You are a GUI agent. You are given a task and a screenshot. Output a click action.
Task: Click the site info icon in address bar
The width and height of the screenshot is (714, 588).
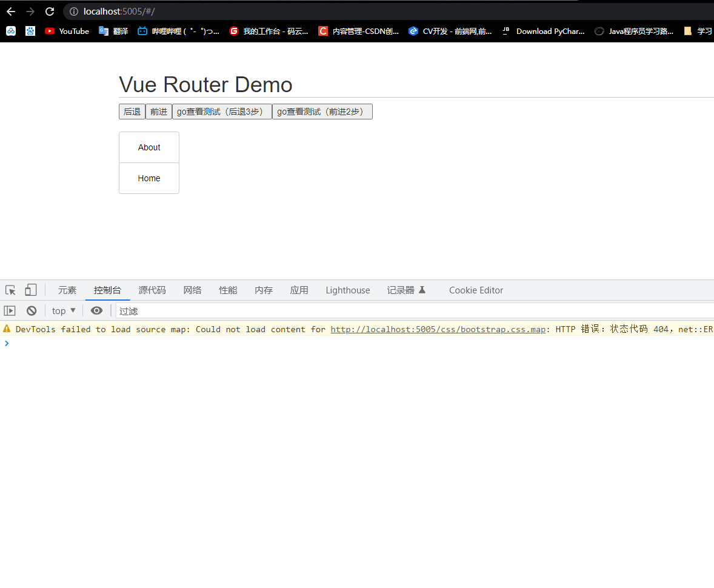tap(74, 12)
